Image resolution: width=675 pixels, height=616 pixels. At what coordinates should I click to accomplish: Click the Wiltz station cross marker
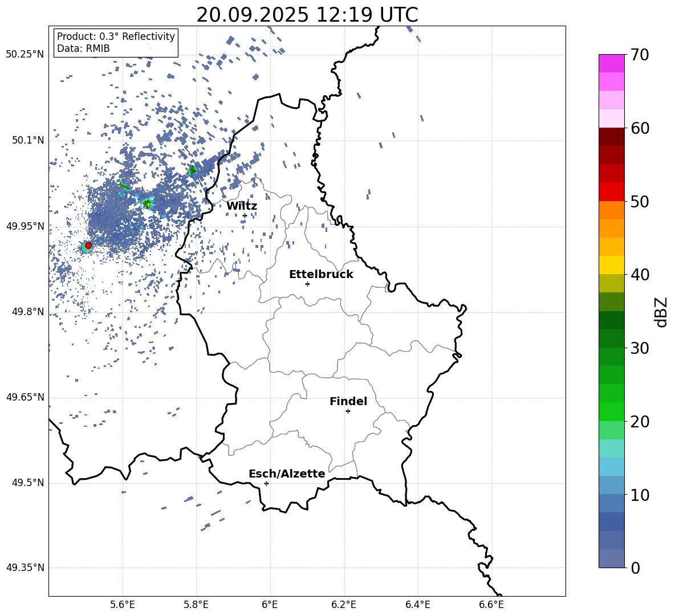[x=245, y=215]
